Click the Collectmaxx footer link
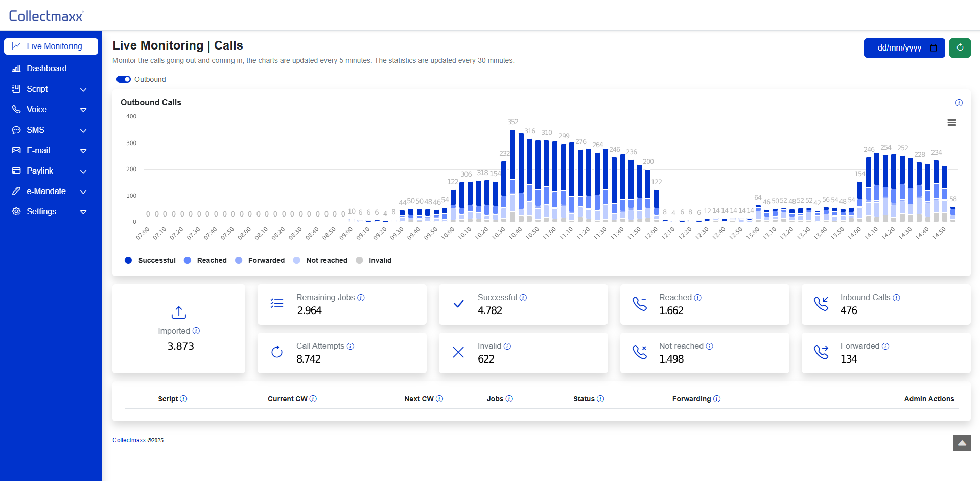This screenshot has height=481, width=980. click(129, 440)
